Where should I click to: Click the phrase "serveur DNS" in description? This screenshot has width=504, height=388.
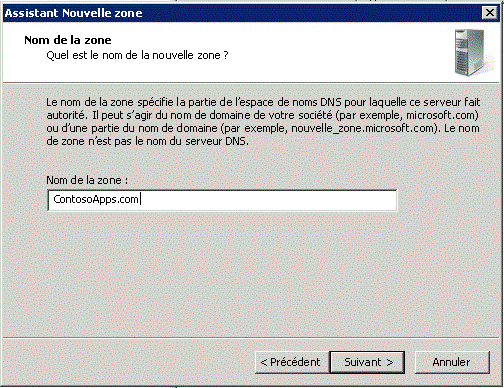[216, 141]
